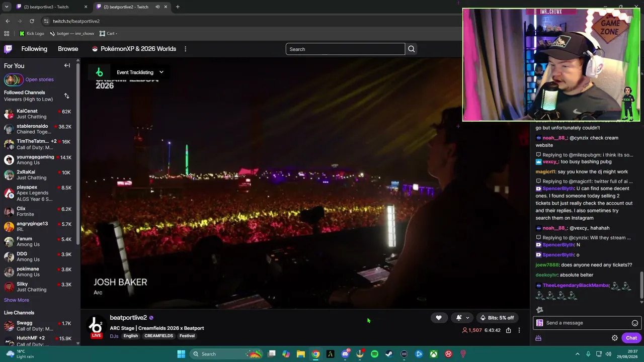644x362 pixels.
Task: Share the beatportlive2 stream
Action: (508, 330)
